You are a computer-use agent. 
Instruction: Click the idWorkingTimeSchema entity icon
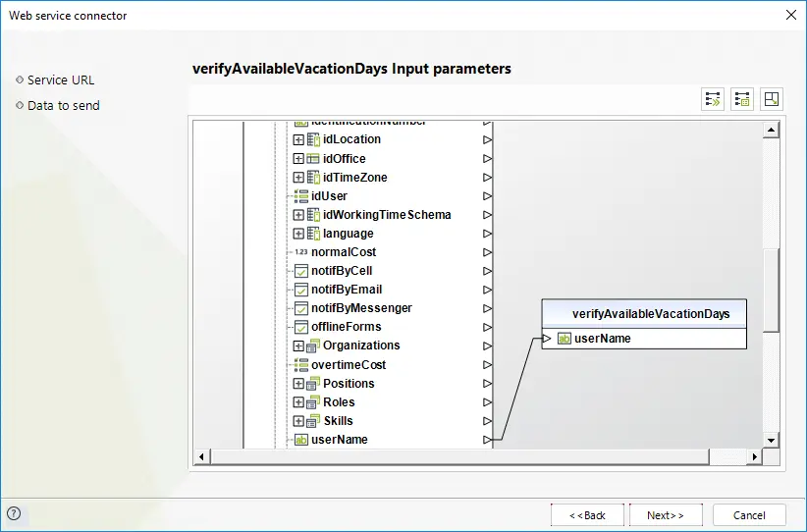(x=313, y=215)
